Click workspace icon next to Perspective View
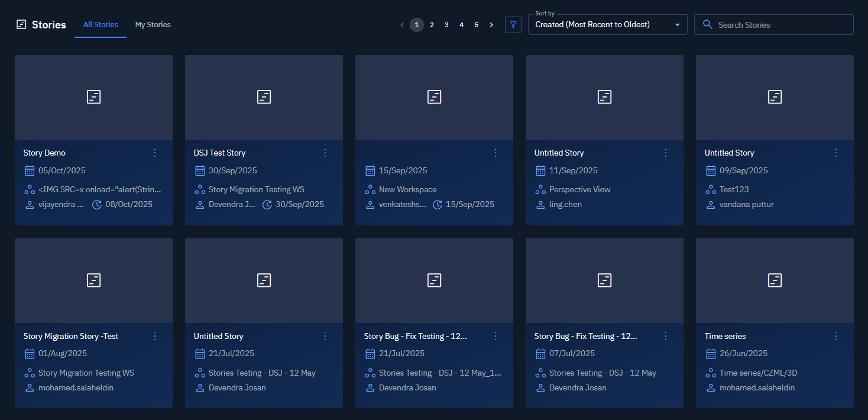The width and height of the screenshot is (868, 420). pyautogui.click(x=540, y=190)
